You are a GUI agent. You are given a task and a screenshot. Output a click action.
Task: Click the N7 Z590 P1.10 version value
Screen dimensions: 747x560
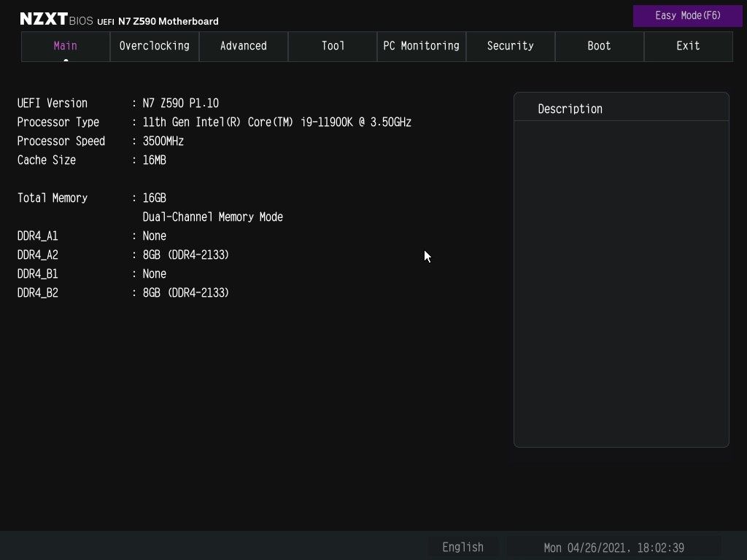pyautogui.click(x=181, y=104)
